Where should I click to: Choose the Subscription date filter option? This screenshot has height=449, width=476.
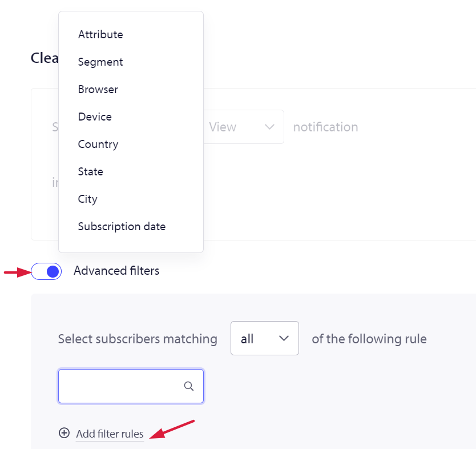pos(122,226)
